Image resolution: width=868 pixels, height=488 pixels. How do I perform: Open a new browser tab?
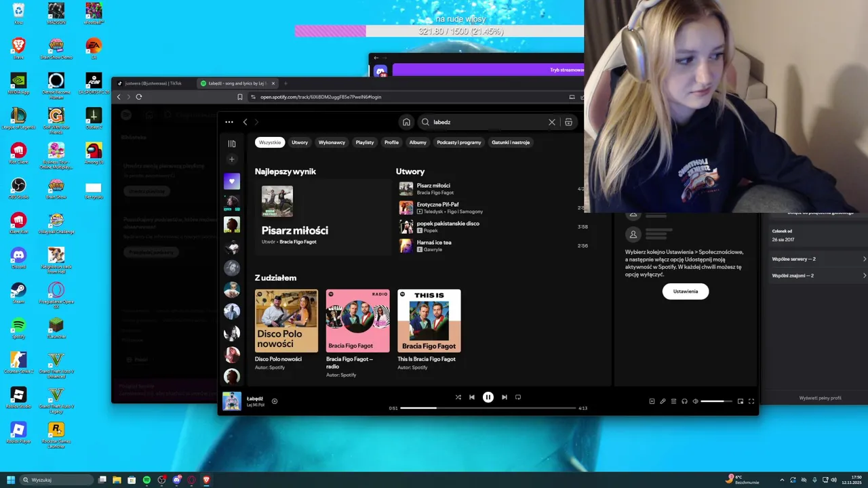point(285,83)
